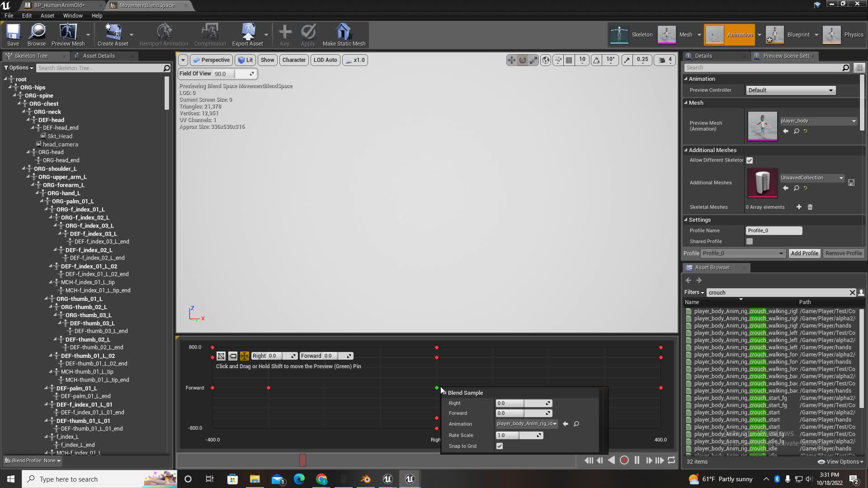Viewport: 868px width, 488px height.
Task: Toggle scale snapping in the viewport
Action: [627, 60]
